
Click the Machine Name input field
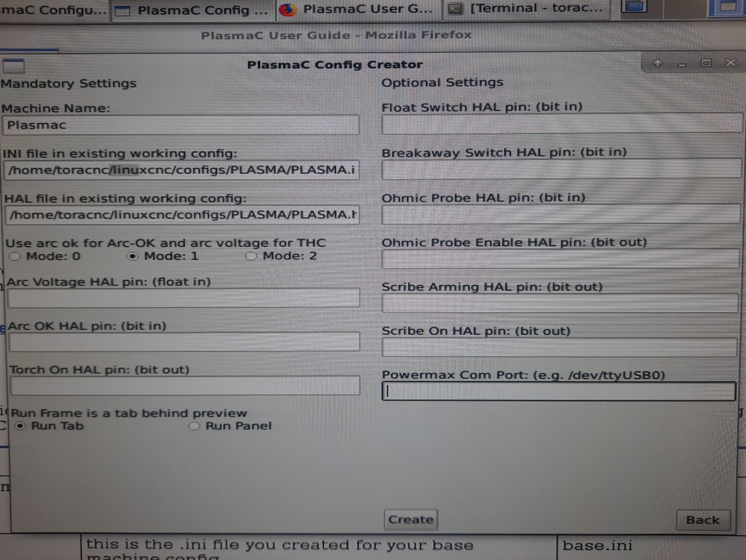(x=180, y=125)
